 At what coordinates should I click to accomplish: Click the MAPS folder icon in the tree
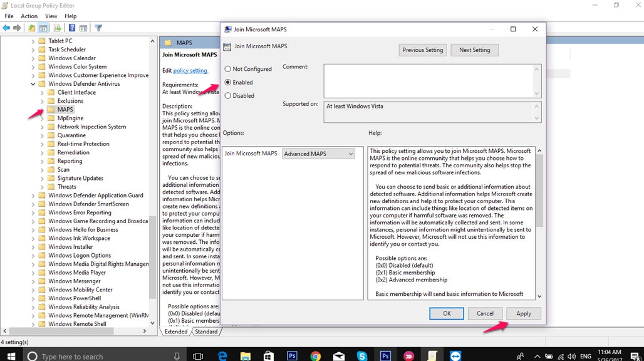(x=51, y=109)
